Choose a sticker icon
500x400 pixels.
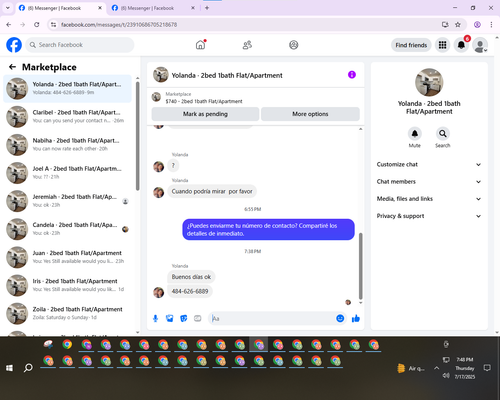184,319
